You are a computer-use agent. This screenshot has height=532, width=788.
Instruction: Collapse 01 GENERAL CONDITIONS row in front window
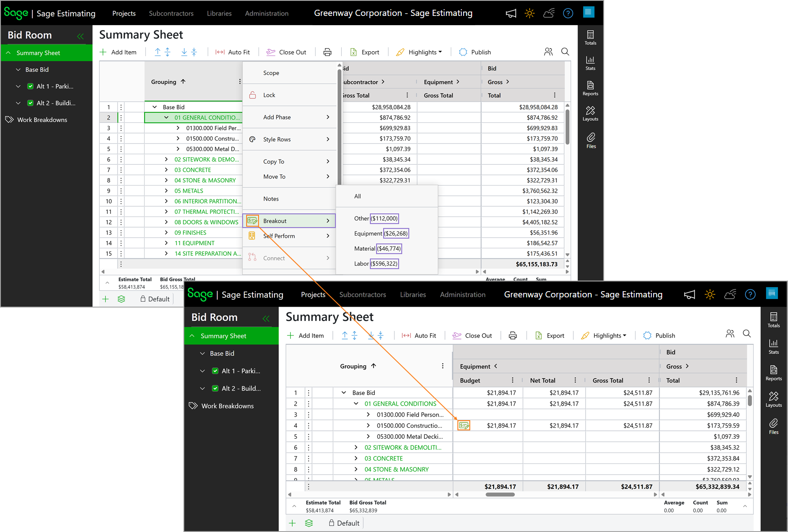[x=356, y=404]
